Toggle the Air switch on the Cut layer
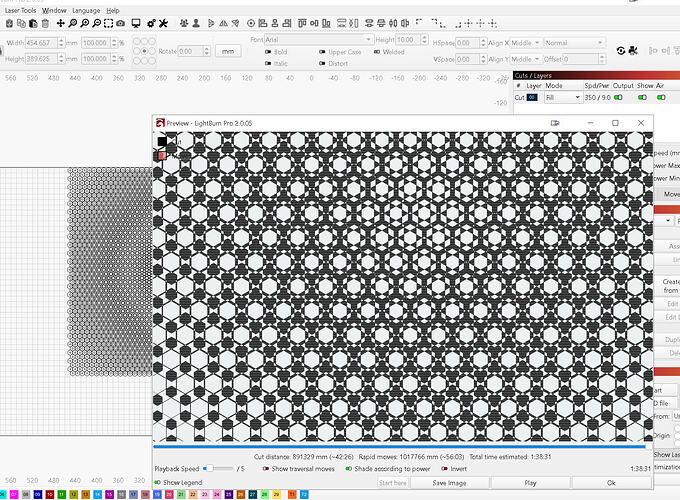Image resolution: width=680 pixels, height=500 pixels. tap(661, 98)
